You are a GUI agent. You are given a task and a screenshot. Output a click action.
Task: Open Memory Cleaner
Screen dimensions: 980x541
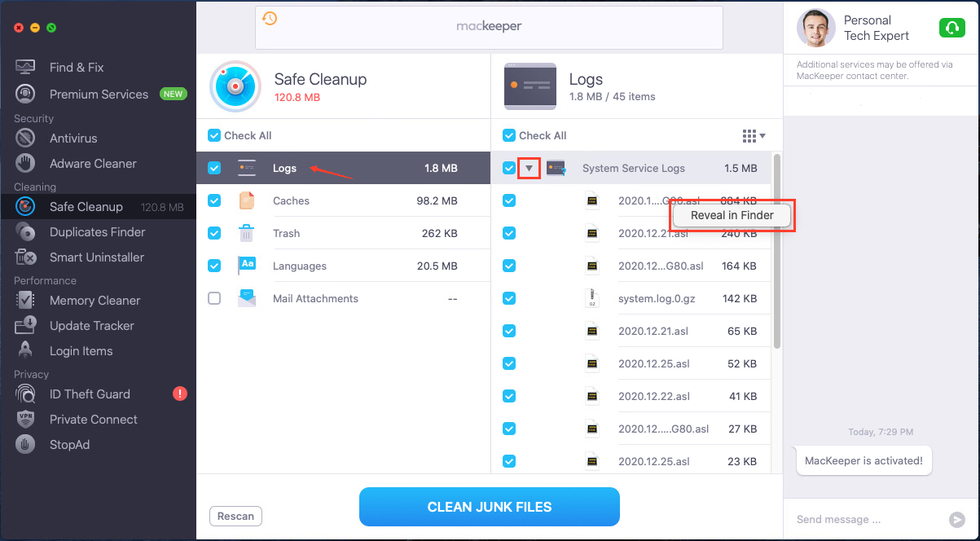tap(94, 301)
